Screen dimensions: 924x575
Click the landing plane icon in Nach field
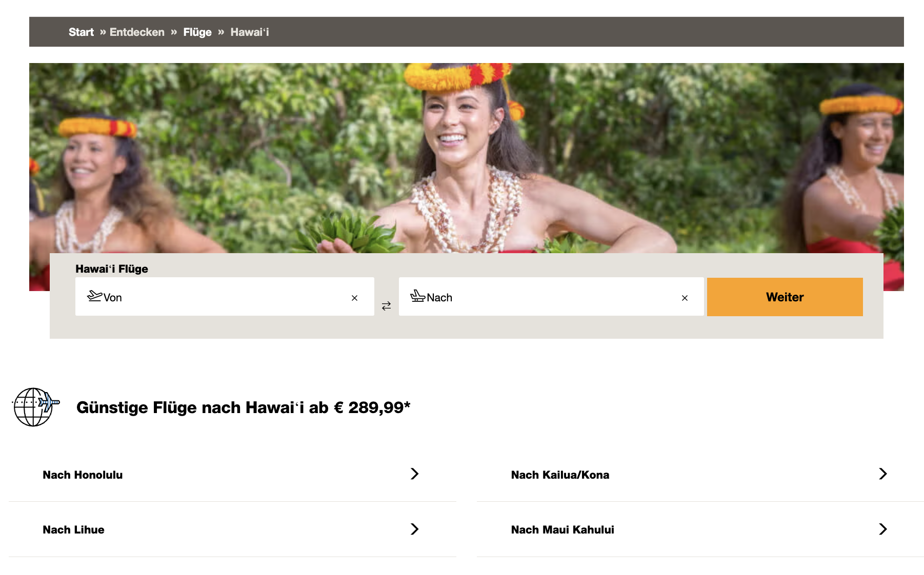[417, 296]
